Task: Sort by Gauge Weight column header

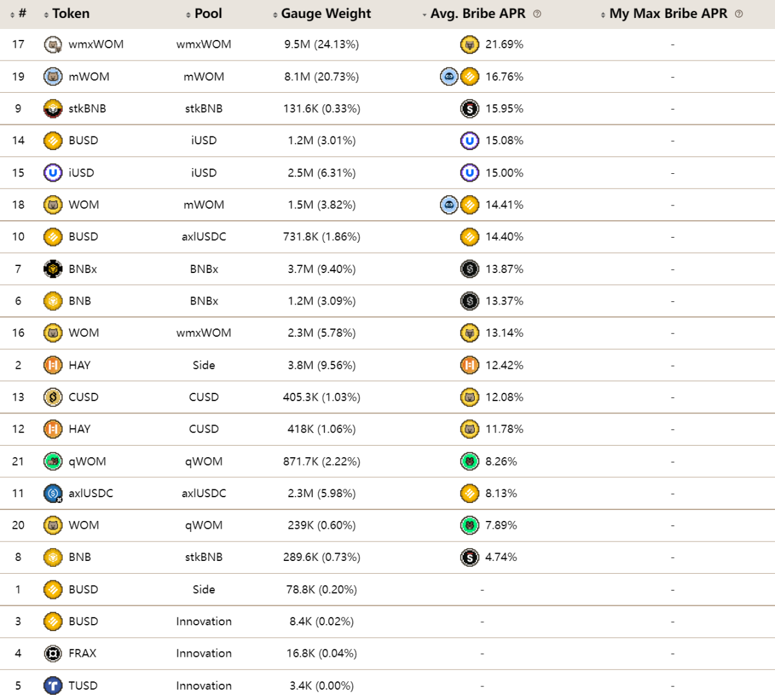Action: coord(325,14)
